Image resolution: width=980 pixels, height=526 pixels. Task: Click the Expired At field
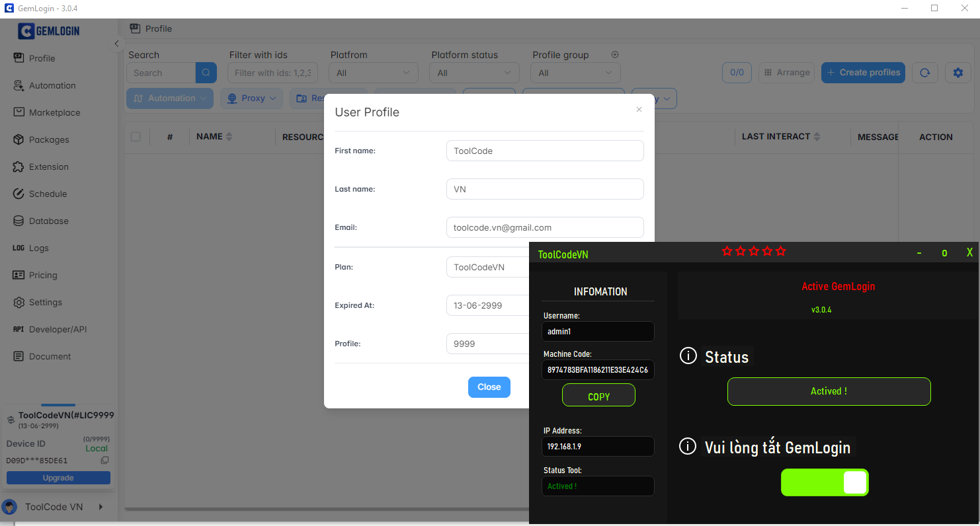click(488, 305)
